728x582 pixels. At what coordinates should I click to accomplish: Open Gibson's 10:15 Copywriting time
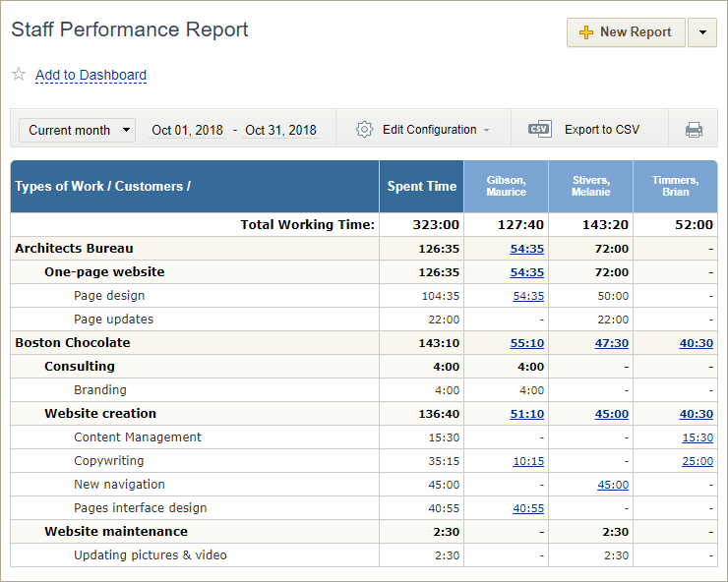click(x=527, y=461)
